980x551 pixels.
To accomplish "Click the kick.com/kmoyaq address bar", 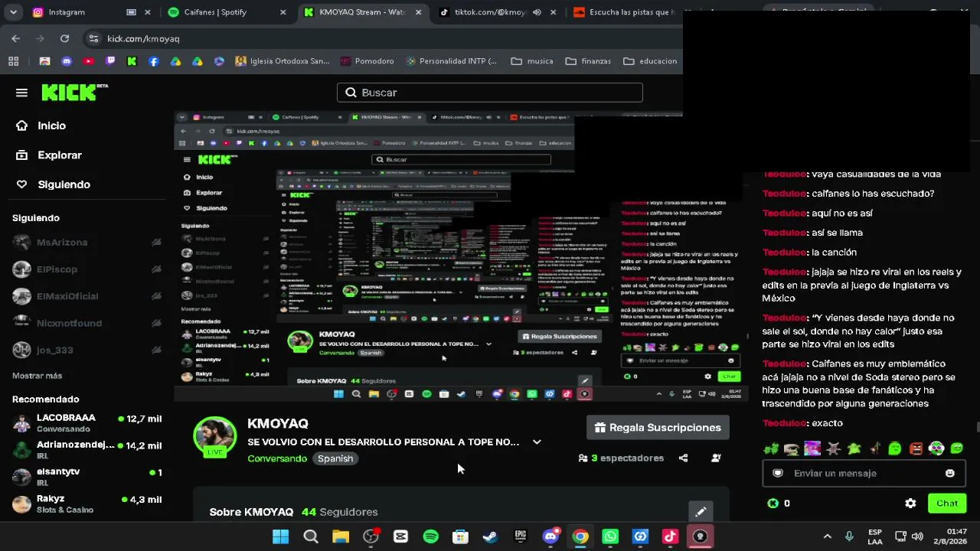I will 383,38.
